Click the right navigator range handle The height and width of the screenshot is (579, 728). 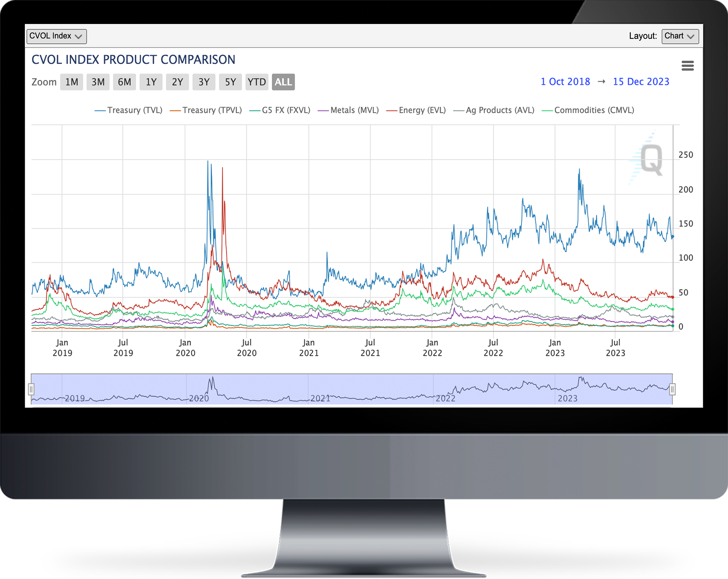[x=672, y=389]
